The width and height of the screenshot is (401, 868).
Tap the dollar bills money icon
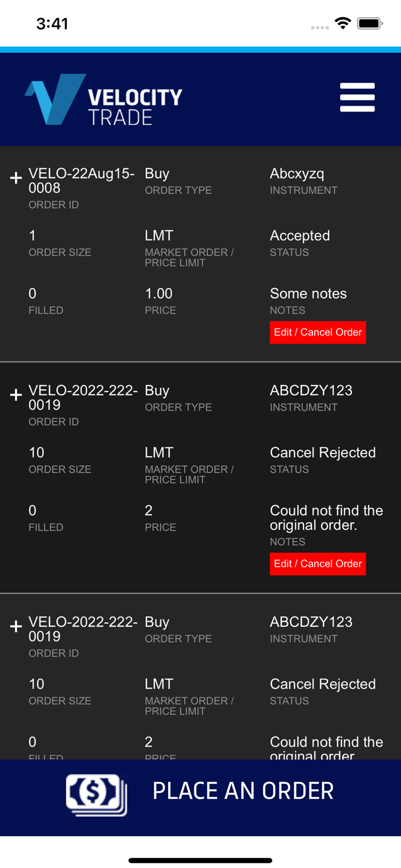pyautogui.click(x=96, y=794)
